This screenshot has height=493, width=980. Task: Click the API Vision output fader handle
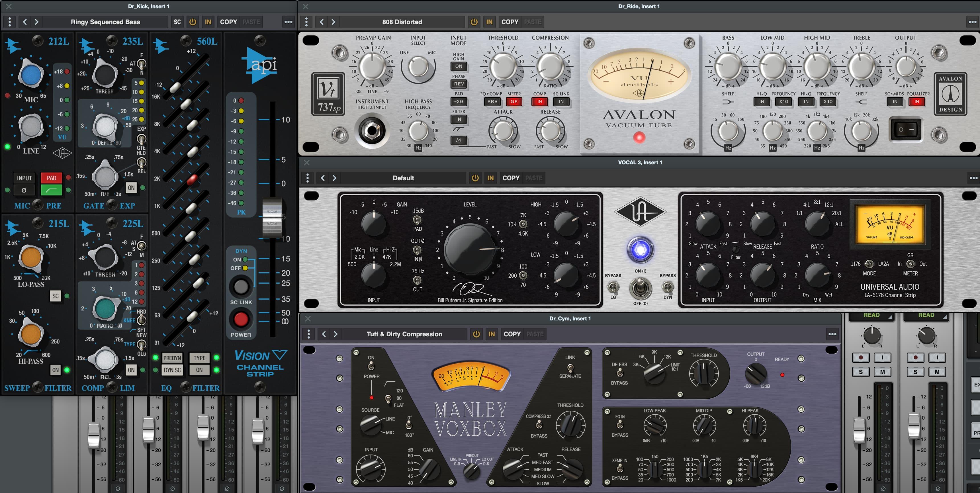272,217
